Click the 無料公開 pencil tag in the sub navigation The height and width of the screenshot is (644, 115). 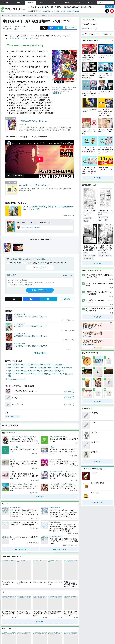coord(47,11)
